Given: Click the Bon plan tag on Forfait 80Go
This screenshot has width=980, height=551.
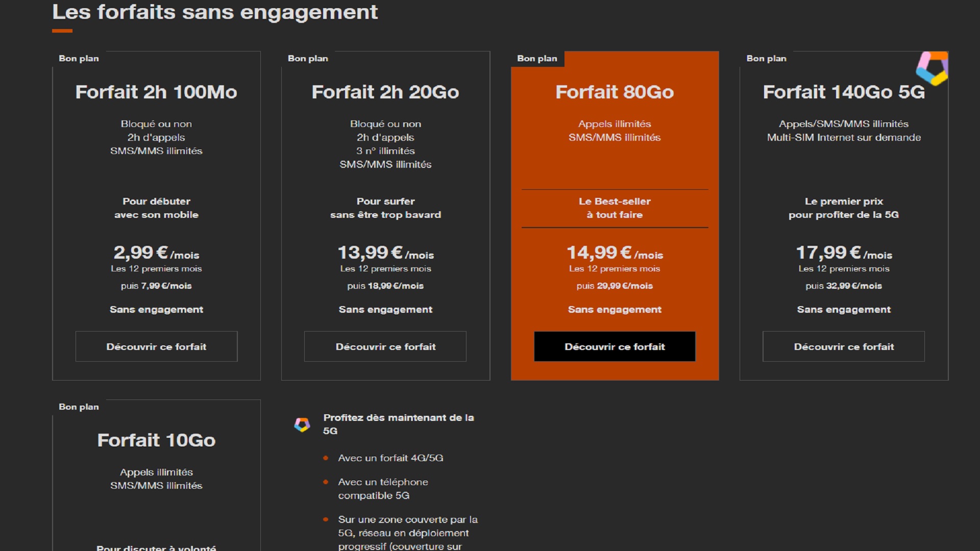Looking at the screenshot, I should [537, 58].
